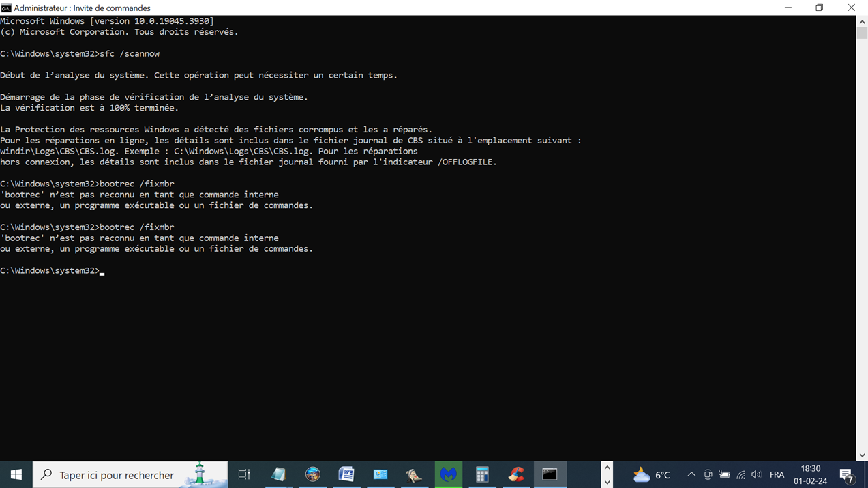Click the console scrollbar's up arrow

pyautogui.click(x=862, y=21)
